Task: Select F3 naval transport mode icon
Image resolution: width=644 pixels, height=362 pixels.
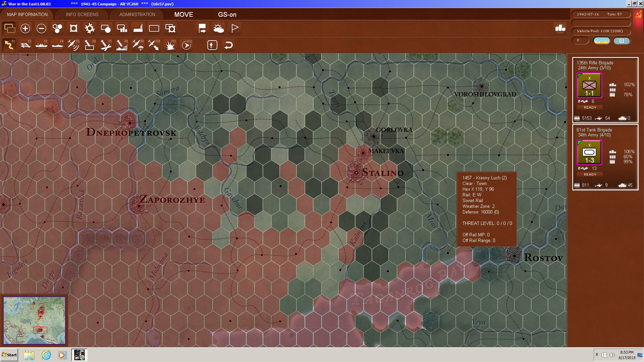Action: click(41, 45)
